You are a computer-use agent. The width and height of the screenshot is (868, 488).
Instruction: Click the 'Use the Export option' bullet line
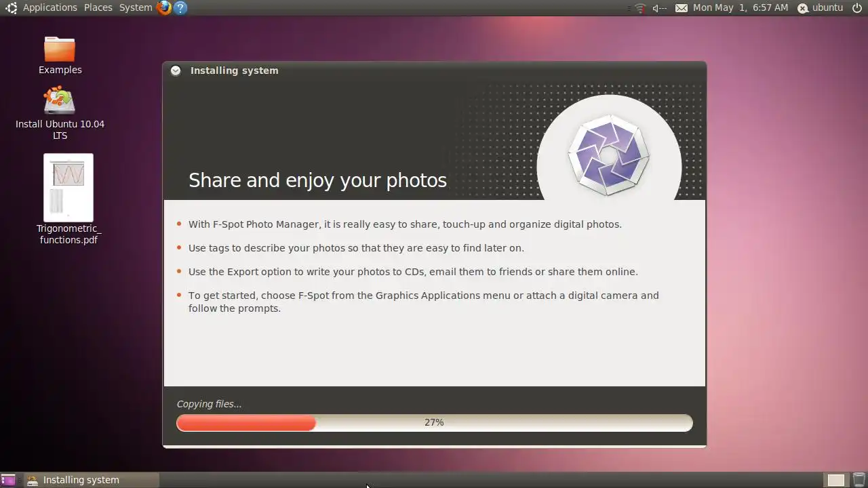coord(413,272)
